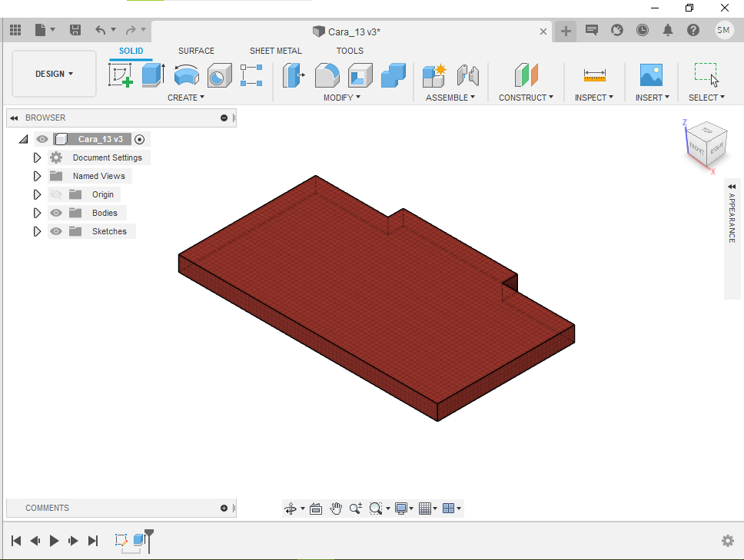Click the Select tool icon

[x=706, y=75]
